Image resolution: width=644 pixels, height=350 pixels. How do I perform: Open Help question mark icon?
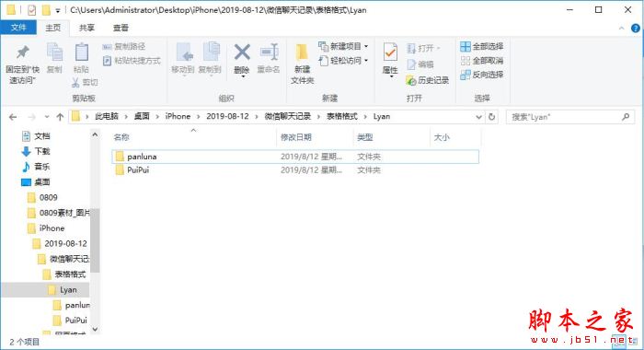coord(636,28)
